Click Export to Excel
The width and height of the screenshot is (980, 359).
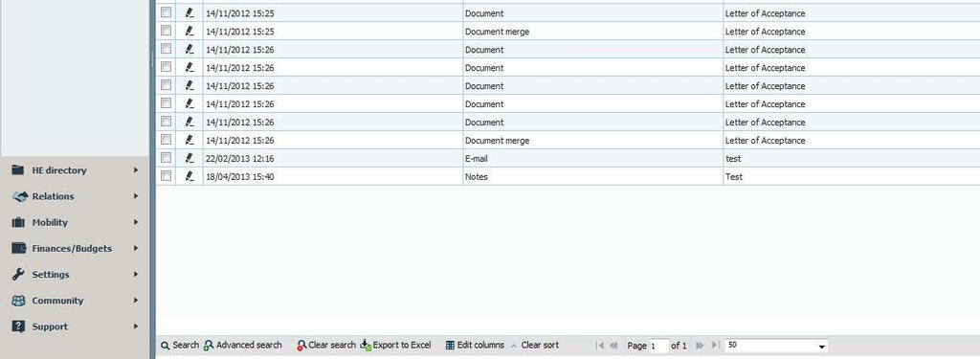(396, 346)
